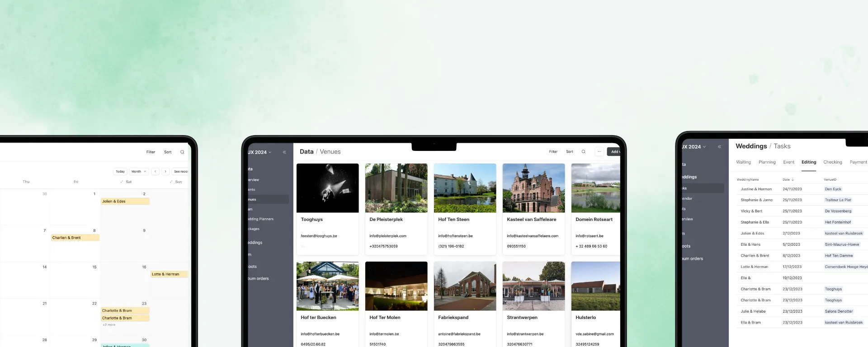Open the Hof ter Buecken venue photo

click(x=327, y=286)
